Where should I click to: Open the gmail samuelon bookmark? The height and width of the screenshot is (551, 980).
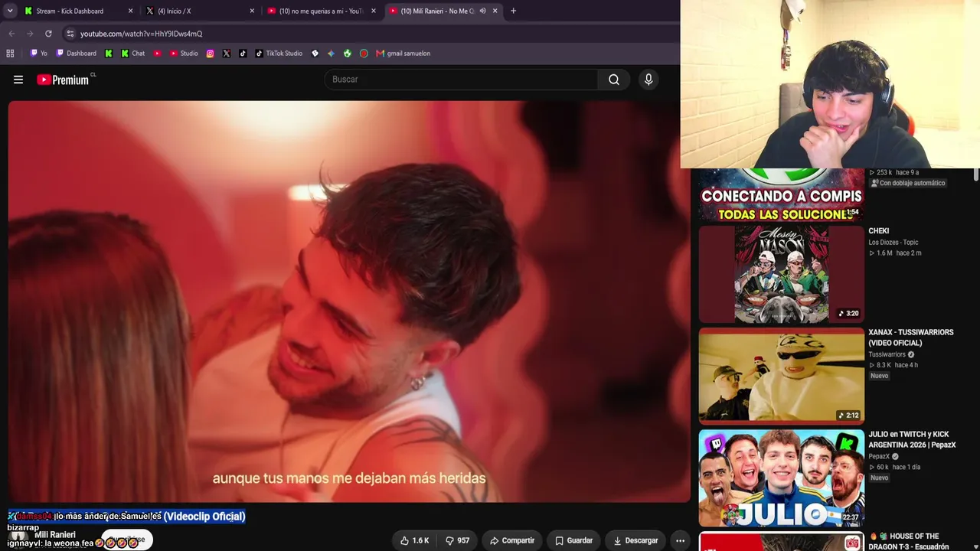403,54
